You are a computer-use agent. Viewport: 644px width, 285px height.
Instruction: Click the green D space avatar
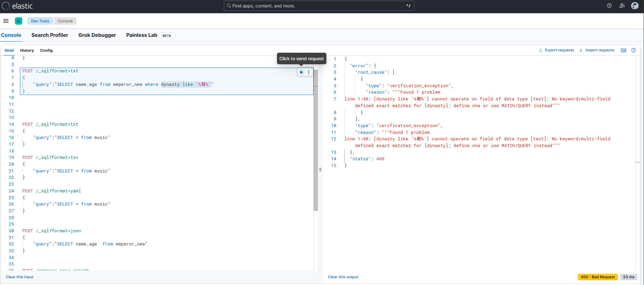[19, 21]
